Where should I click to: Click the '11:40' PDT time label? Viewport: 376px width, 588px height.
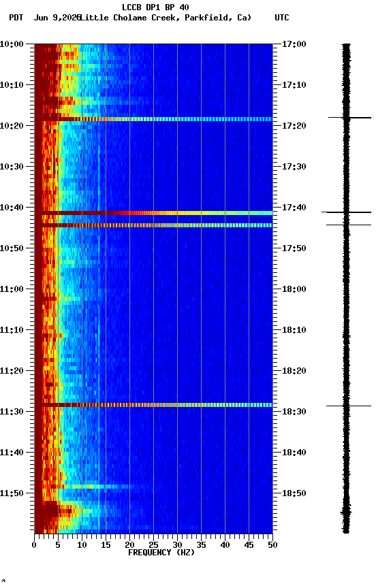[x=12, y=453]
